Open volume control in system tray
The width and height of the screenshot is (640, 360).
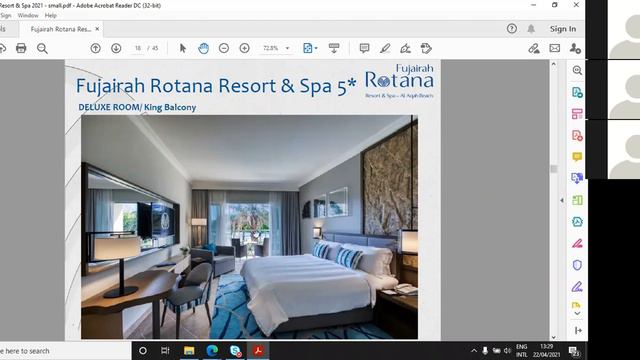point(507,351)
